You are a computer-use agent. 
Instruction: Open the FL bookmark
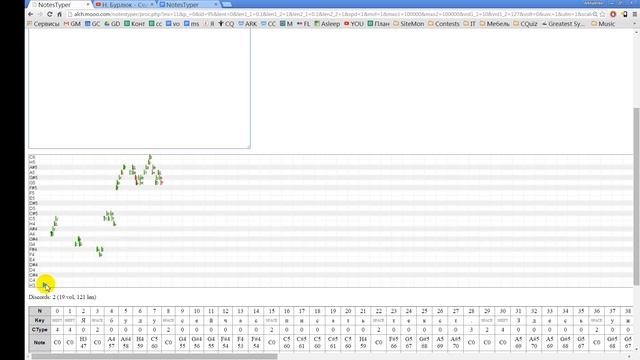point(304,24)
